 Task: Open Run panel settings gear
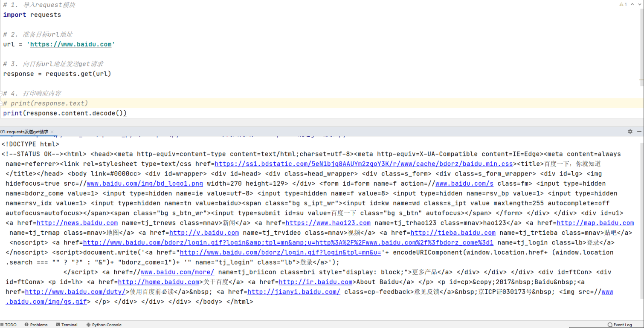(630, 132)
